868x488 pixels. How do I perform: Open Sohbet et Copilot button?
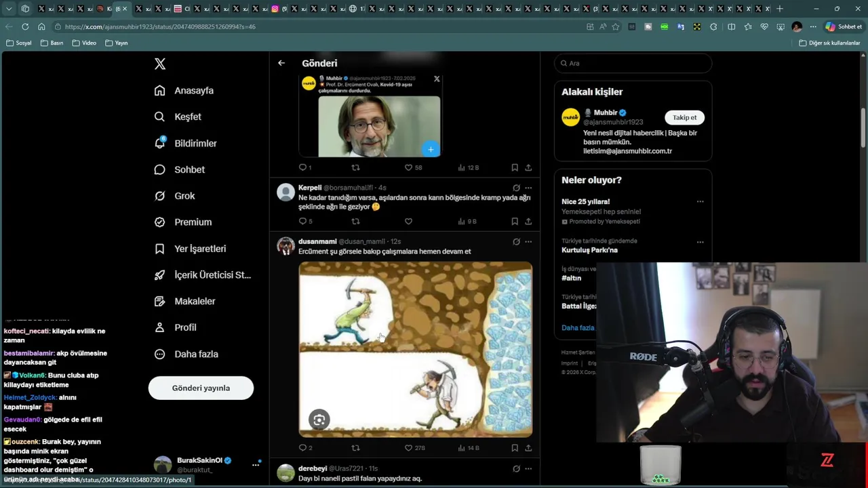pos(844,26)
